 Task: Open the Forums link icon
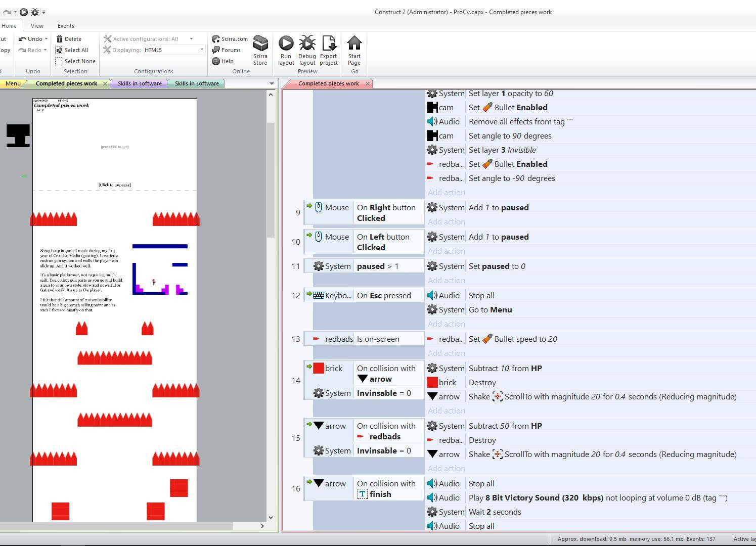[216, 50]
